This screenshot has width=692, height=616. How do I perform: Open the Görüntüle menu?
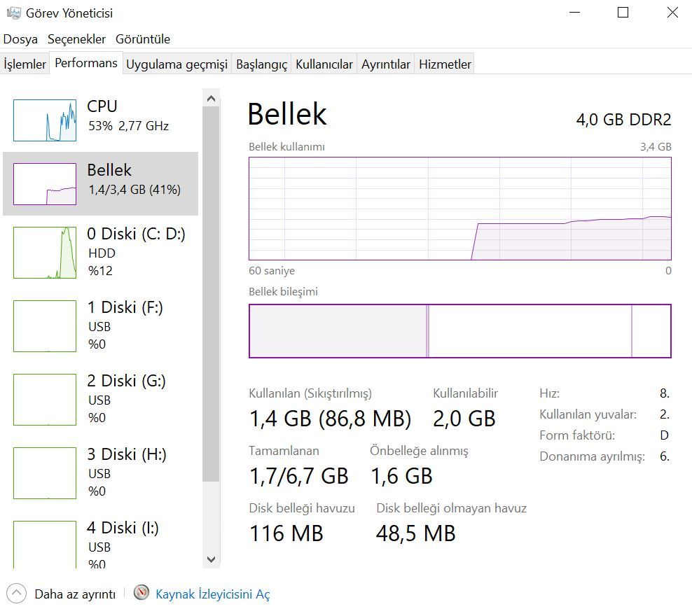pyautogui.click(x=143, y=39)
